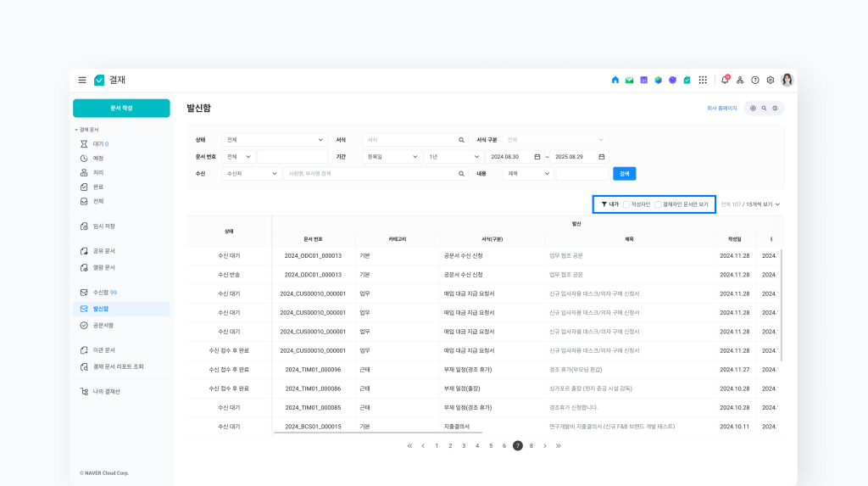Go to 수신함 in the sidebar
The height and width of the screenshot is (486, 868).
pos(104,293)
